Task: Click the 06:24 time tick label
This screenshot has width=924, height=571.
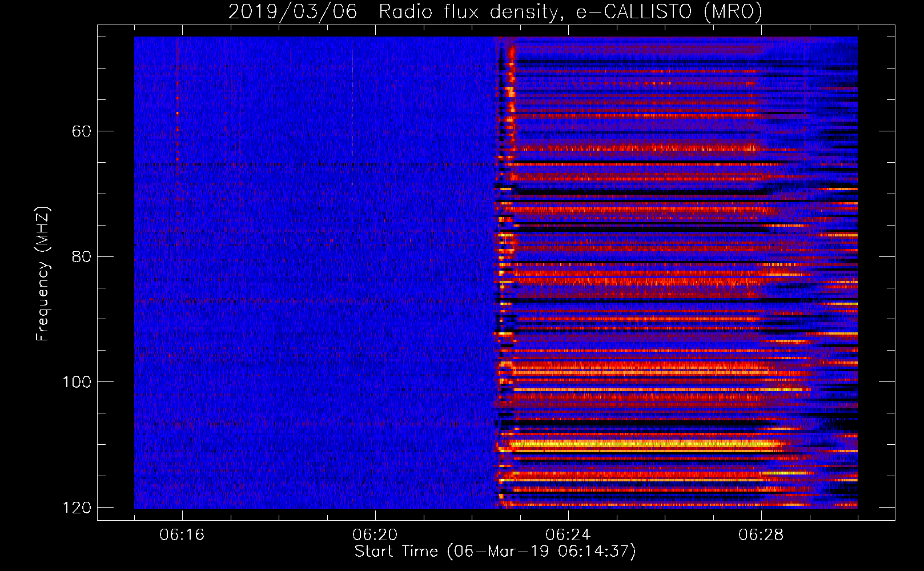Action: click(568, 534)
